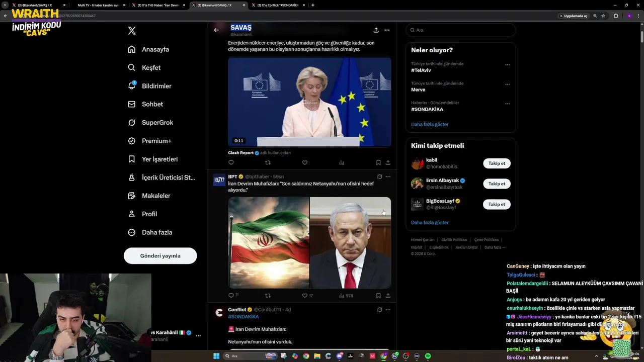
Task: Open more options on the BPT post
Action: click(388, 177)
